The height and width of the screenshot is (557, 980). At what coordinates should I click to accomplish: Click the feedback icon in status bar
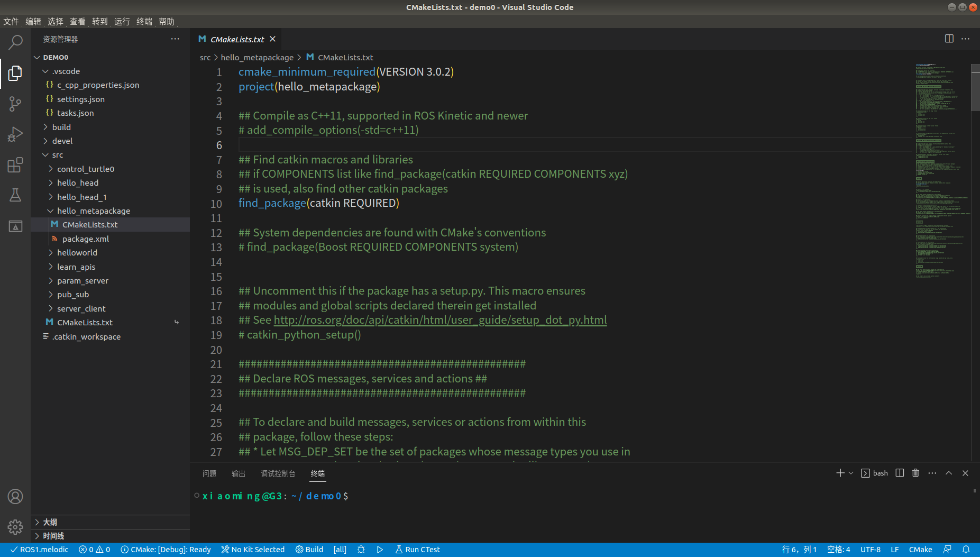coord(947,550)
